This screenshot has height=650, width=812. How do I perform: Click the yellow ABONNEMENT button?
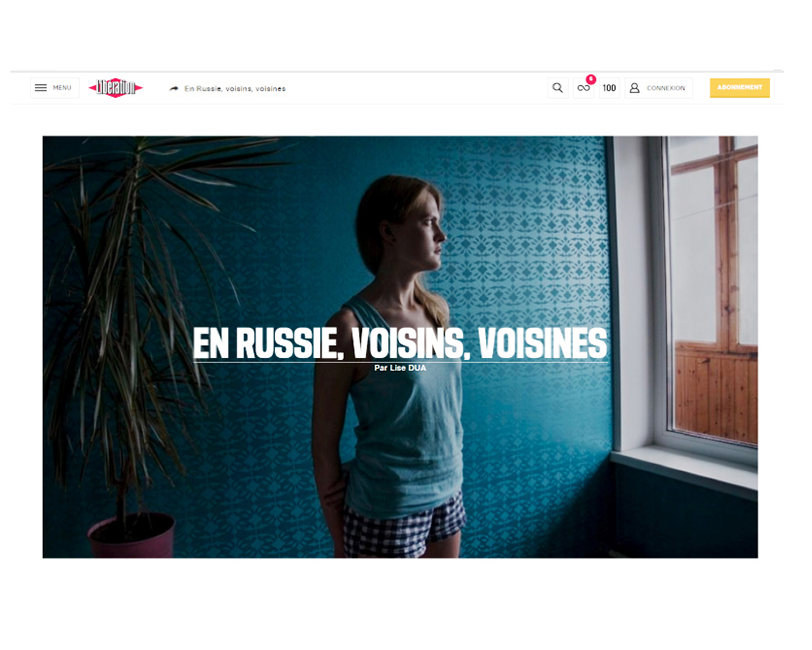click(740, 88)
